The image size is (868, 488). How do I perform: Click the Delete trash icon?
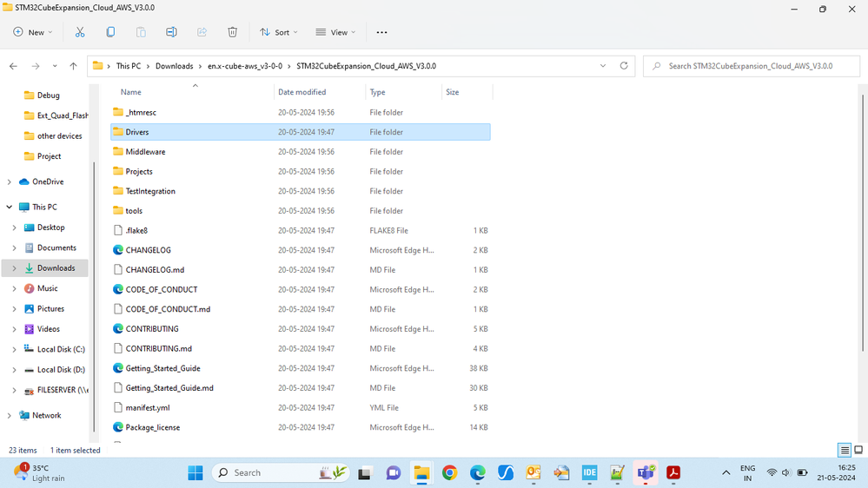pos(233,32)
